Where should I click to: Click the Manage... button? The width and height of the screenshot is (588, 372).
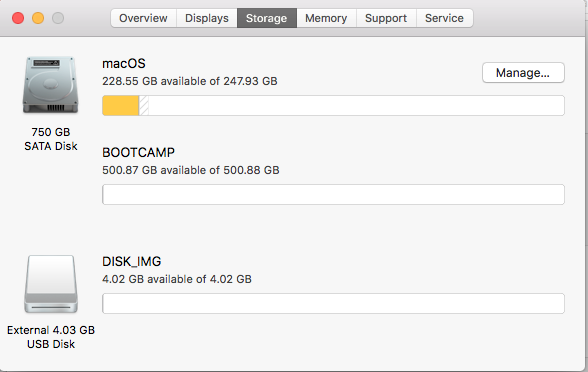pos(523,72)
